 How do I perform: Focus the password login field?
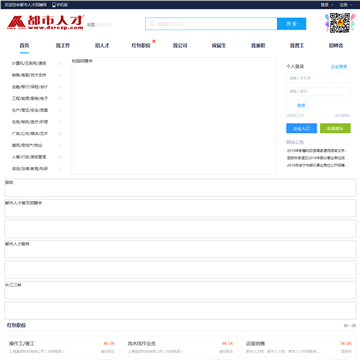point(318,91)
